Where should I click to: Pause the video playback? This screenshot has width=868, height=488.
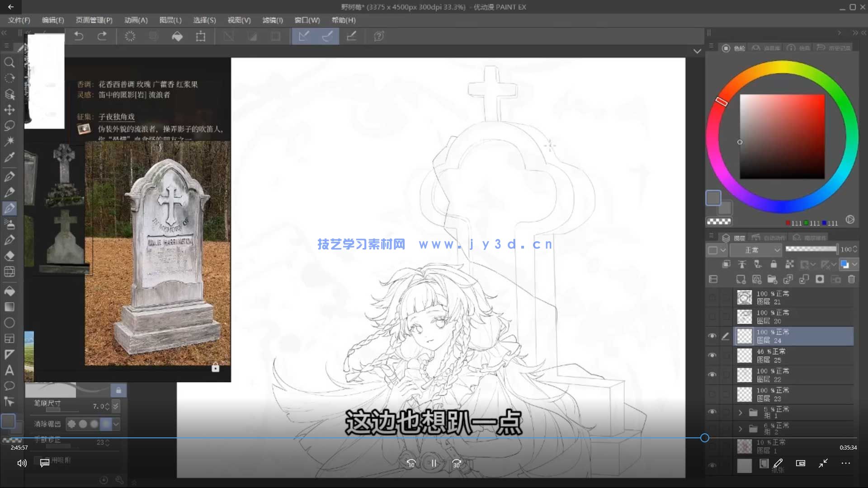pos(434,464)
